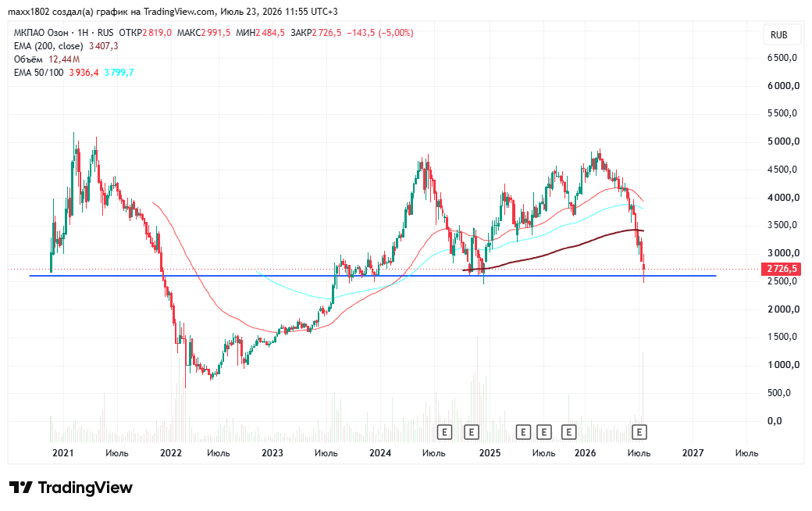Click the 2027 time axis label

(693, 453)
